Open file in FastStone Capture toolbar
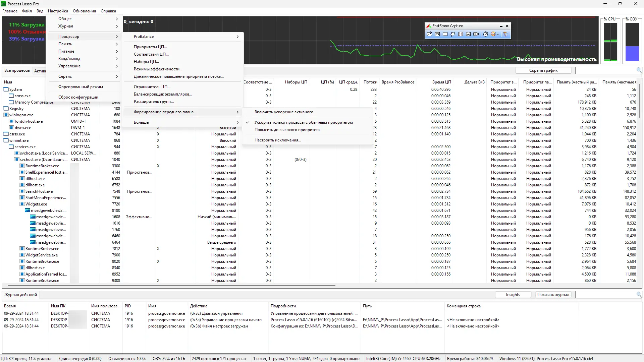 click(429, 34)
